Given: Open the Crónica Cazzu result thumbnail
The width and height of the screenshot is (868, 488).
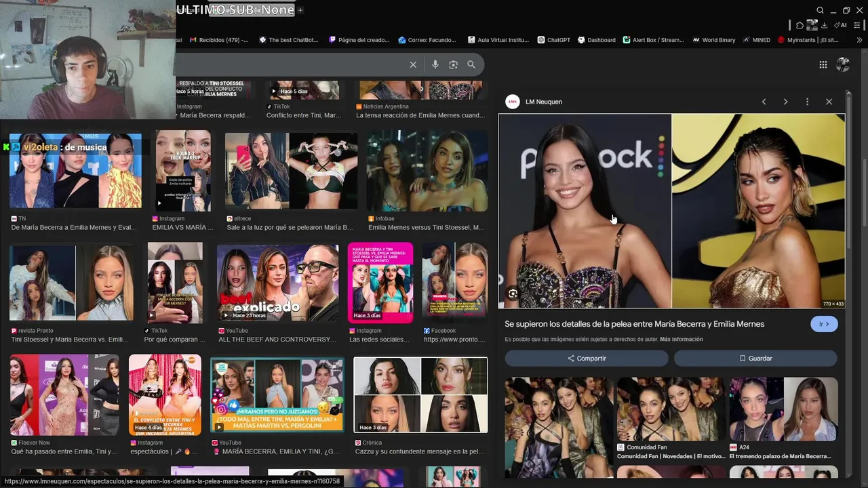Looking at the screenshot, I should point(420,394).
